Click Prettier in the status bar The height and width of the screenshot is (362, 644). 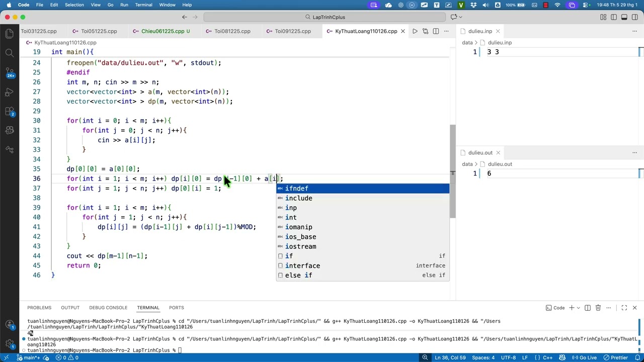click(x=615, y=357)
